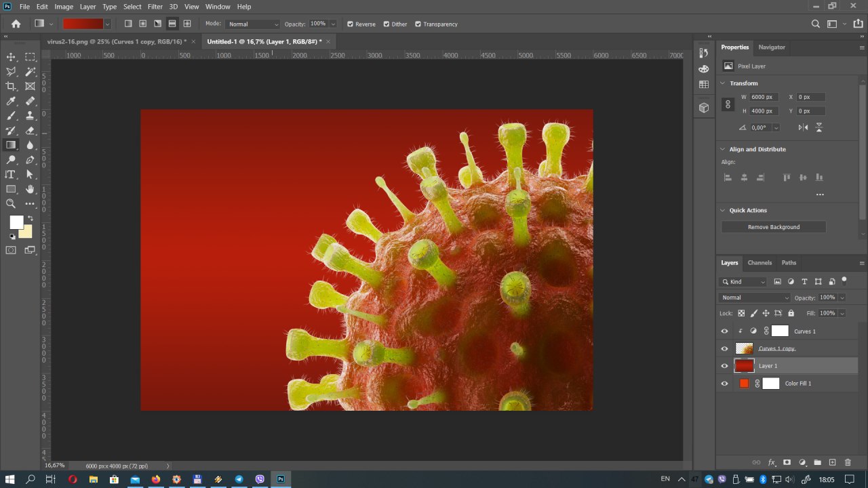Select the Pen tool
The image size is (868, 488).
point(30,160)
